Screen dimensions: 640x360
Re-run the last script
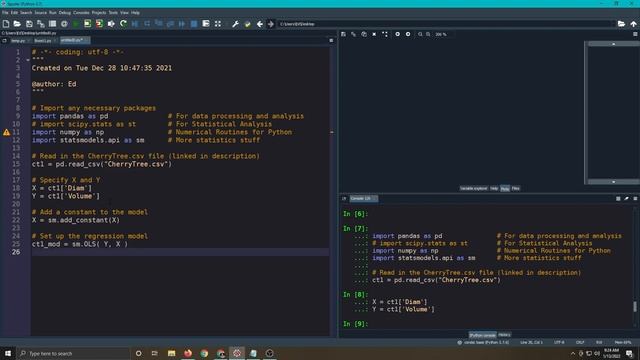[x=123, y=24]
